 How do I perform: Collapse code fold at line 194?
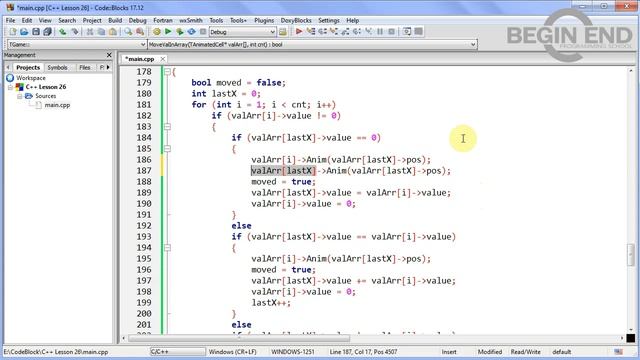[167, 248]
